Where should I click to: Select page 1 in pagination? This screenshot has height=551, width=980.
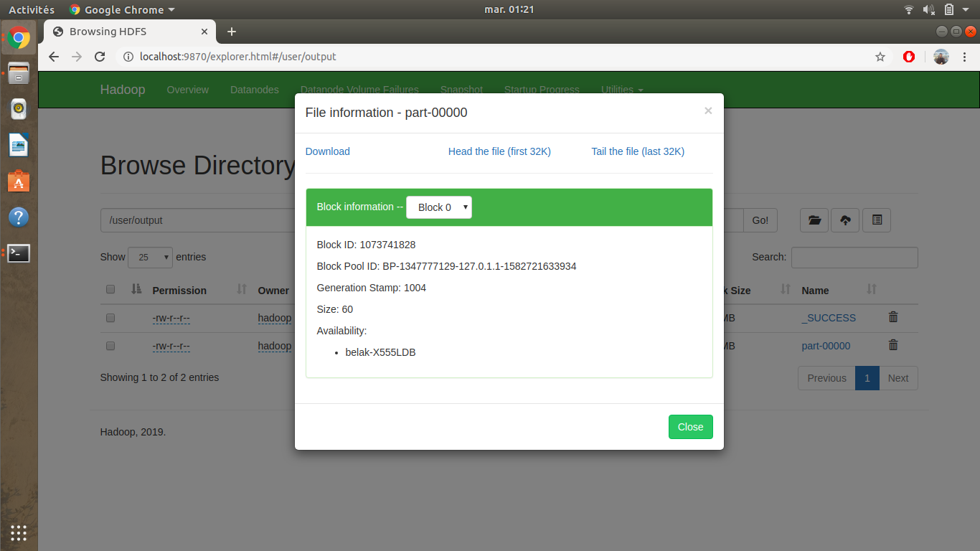(x=867, y=378)
